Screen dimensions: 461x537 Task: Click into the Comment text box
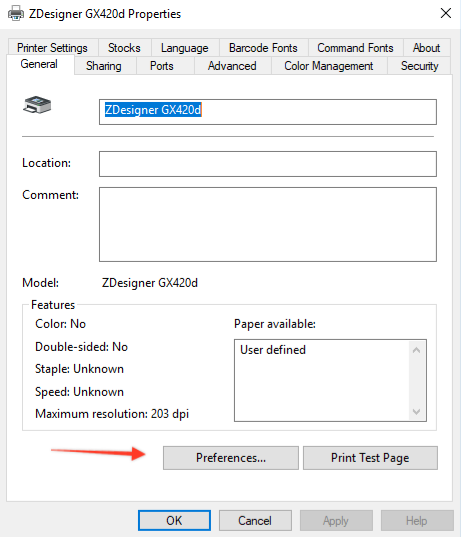(x=268, y=224)
